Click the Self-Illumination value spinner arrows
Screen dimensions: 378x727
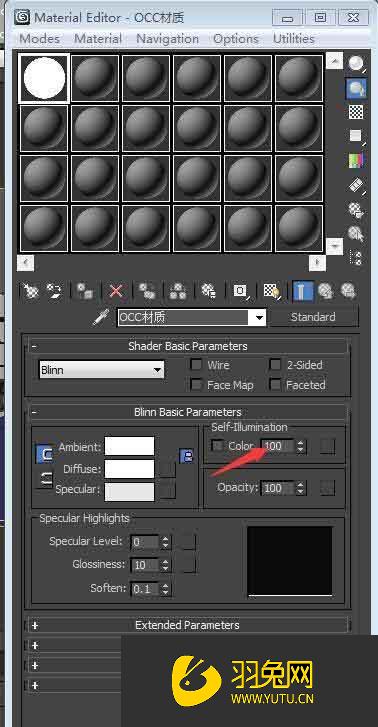click(301, 446)
